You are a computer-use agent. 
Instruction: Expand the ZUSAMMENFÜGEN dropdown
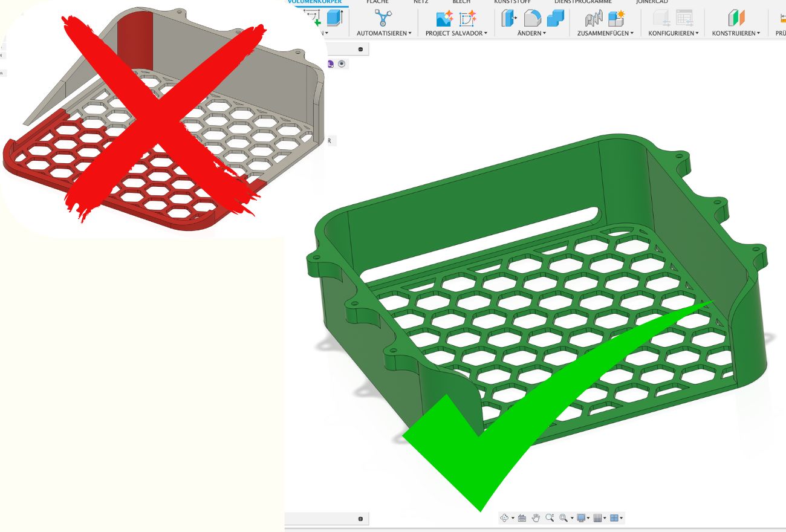pos(605,33)
